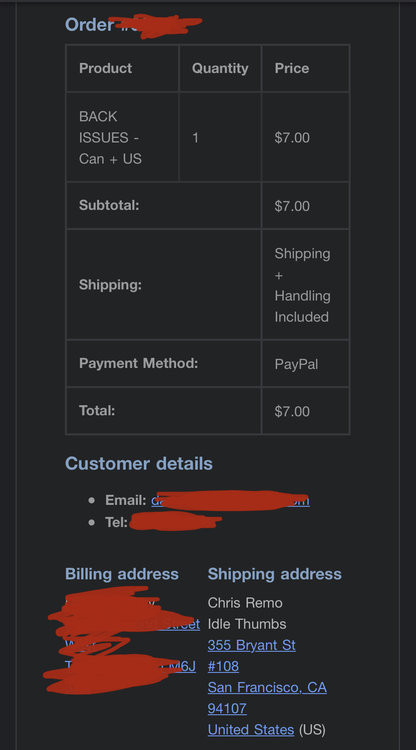
Task: Click the Price column header
Action: (292, 68)
